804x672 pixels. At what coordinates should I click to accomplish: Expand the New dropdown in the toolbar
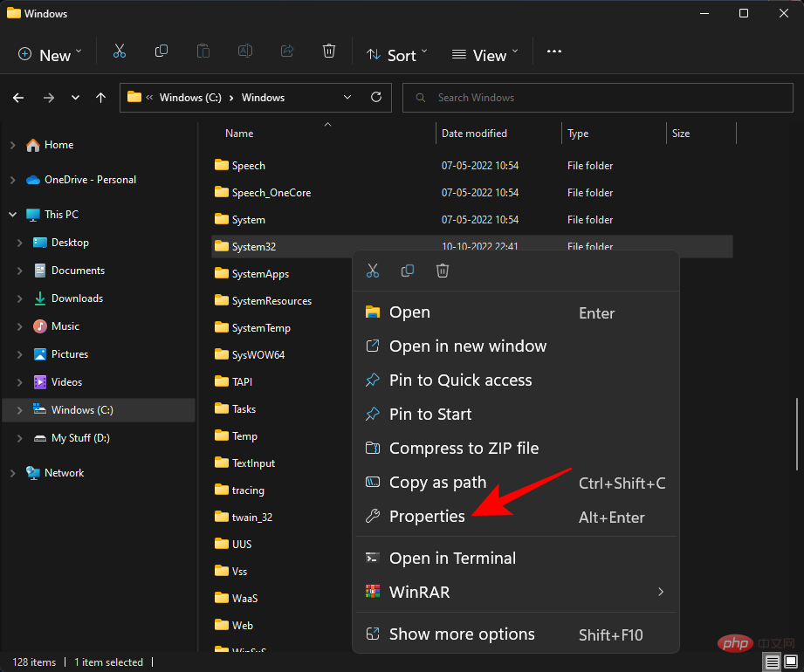[50, 54]
